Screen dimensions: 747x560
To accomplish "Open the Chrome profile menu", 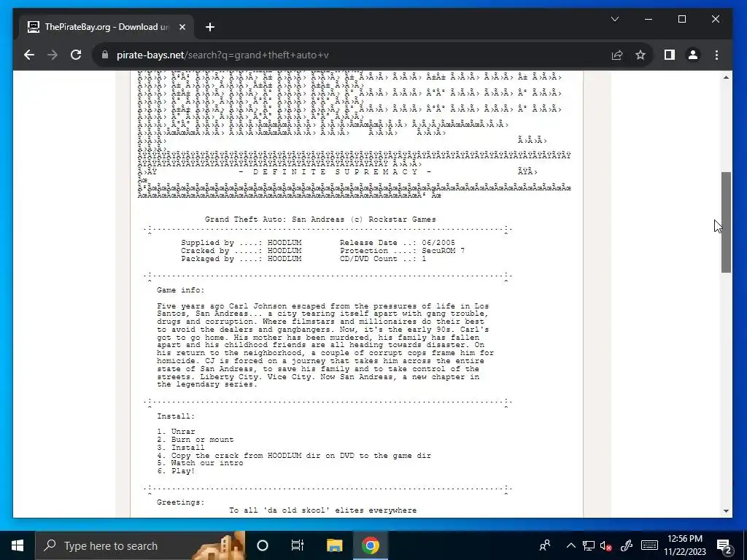I will tap(693, 55).
